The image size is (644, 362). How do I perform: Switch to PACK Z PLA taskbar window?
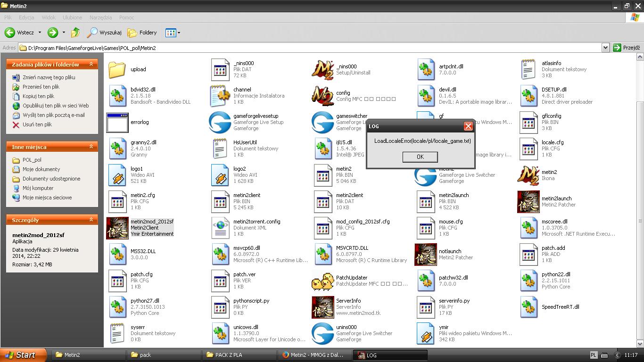pos(239,355)
